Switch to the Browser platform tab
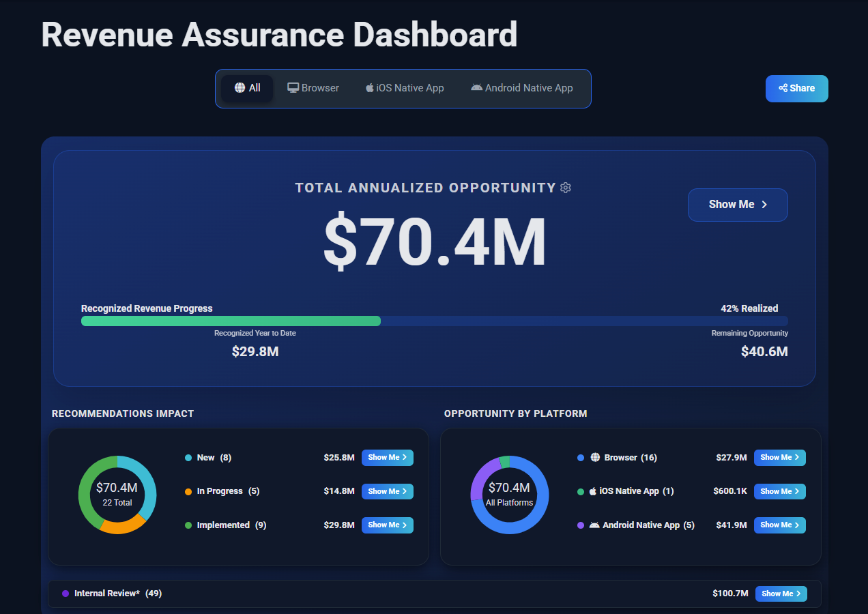This screenshot has height=614, width=868. pyautogui.click(x=313, y=88)
